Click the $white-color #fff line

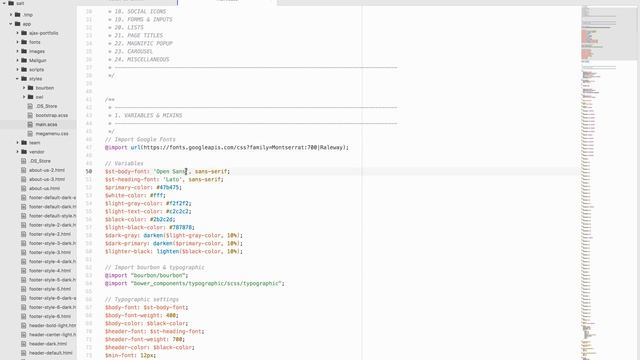pos(135,196)
